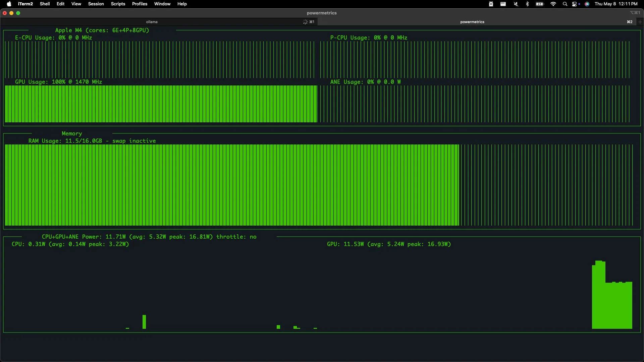Add a new tab with the plus button
The height and width of the screenshot is (362, 644).
click(640, 22)
